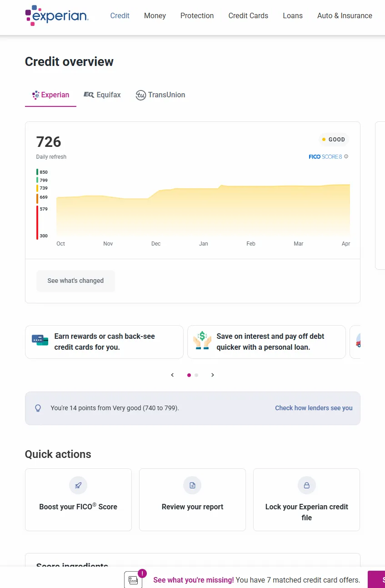
Task: Open Save on interest personal loan card
Action: 266,342
